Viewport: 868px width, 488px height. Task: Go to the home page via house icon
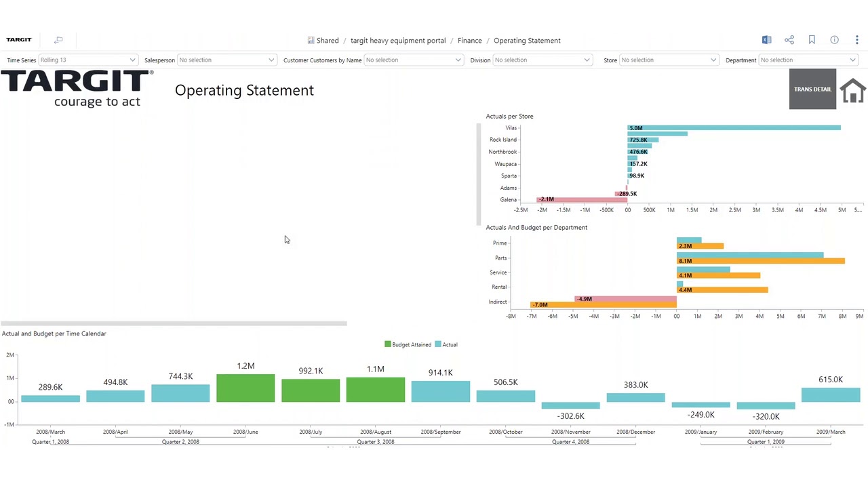click(852, 89)
